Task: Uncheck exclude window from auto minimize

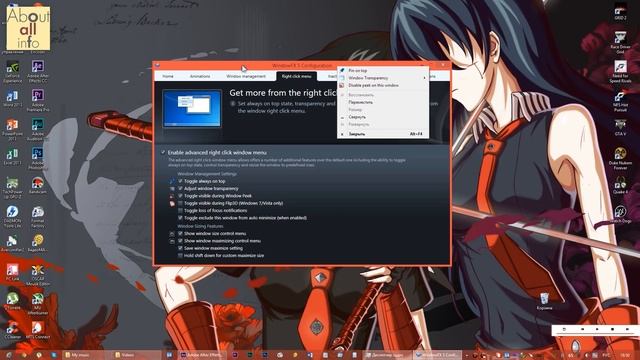Action: (x=180, y=218)
